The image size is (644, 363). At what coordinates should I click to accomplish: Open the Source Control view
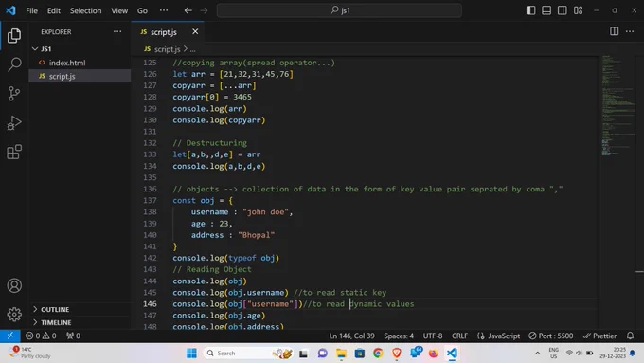[14, 94]
